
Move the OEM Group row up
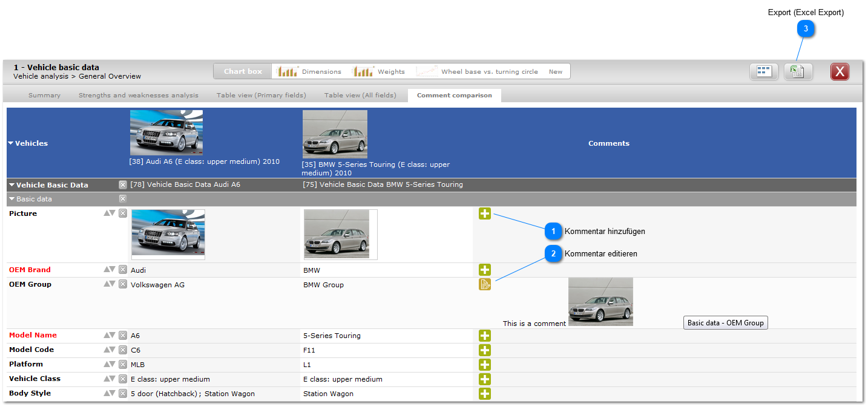click(x=107, y=284)
